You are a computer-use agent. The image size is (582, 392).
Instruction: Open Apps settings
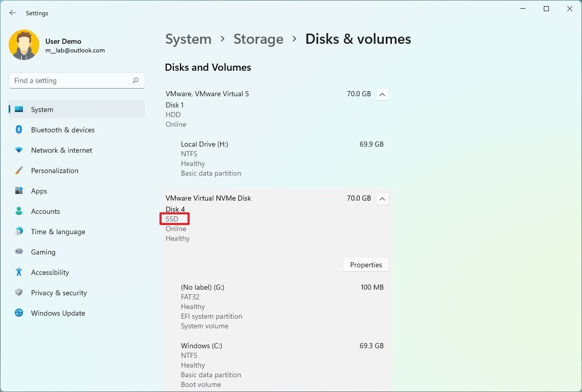click(x=39, y=191)
